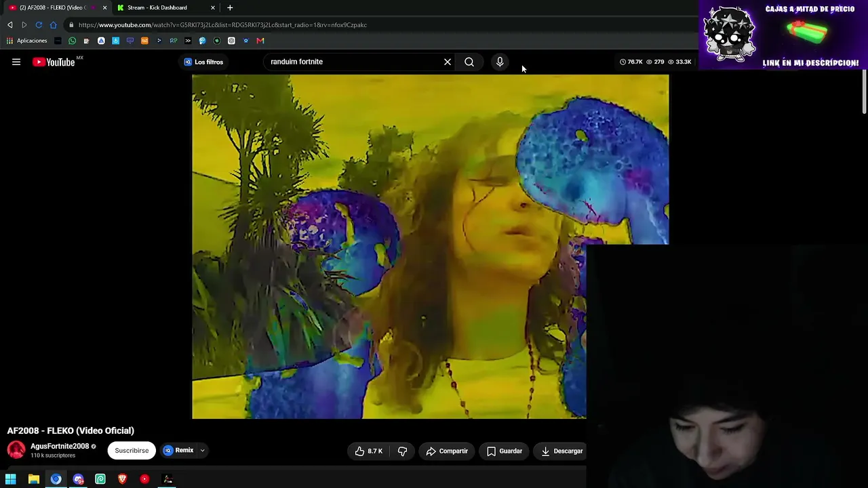The height and width of the screenshot is (488, 868).
Task: Click the video title 'AF2008 - FLEKO (Video Oficial)'
Action: 71,430
